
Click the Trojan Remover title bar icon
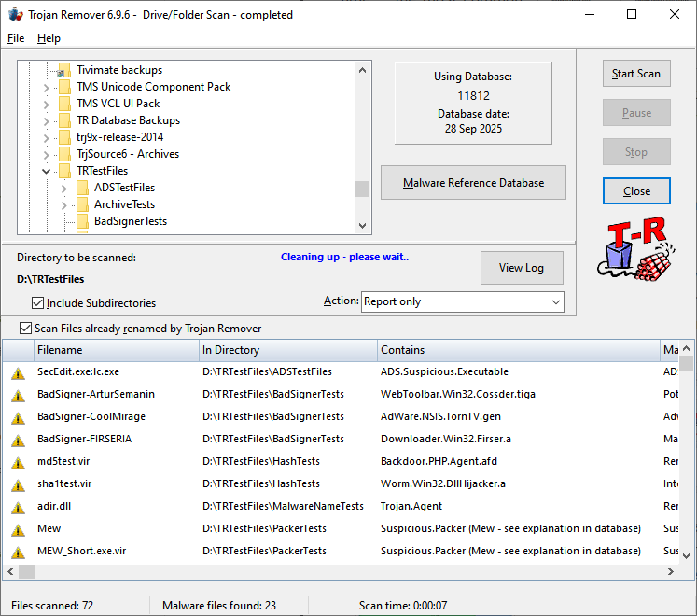[x=16, y=15]
